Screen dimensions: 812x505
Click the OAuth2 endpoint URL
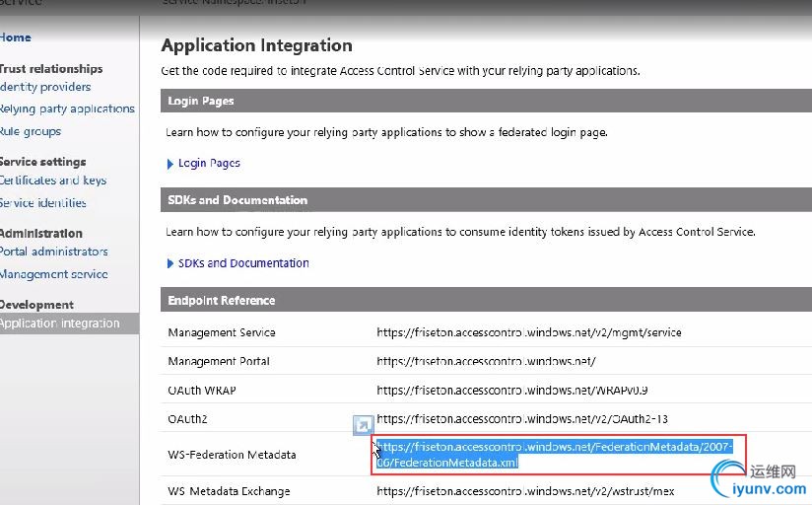point(522,419)
